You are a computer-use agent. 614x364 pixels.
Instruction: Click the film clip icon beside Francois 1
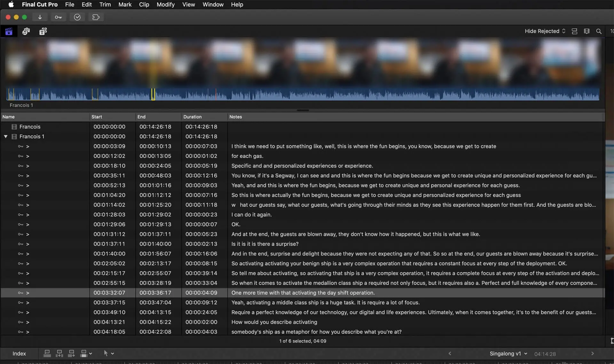14,137
